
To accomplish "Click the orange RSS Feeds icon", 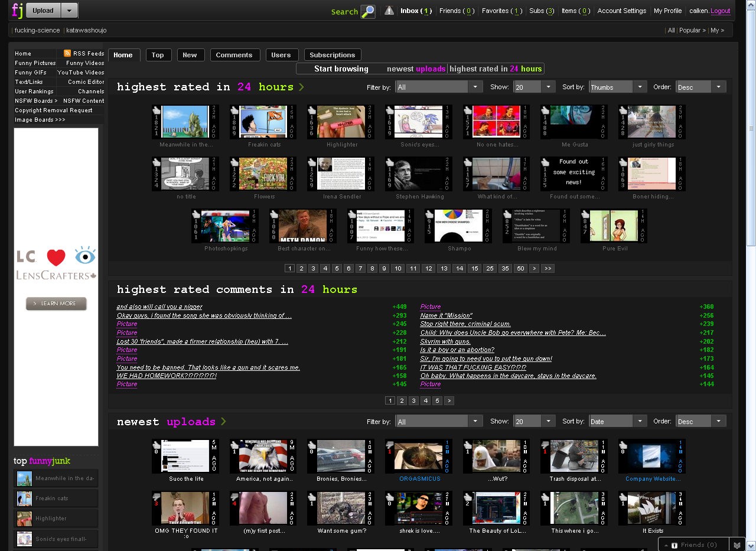I will point(67,53).
